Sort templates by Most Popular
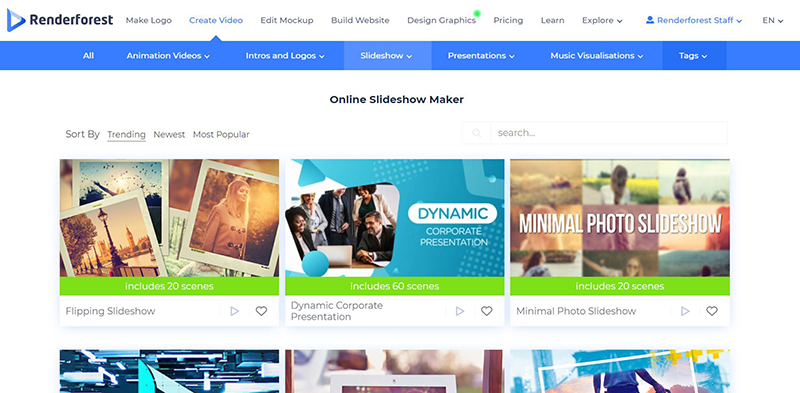 [221, 135]
